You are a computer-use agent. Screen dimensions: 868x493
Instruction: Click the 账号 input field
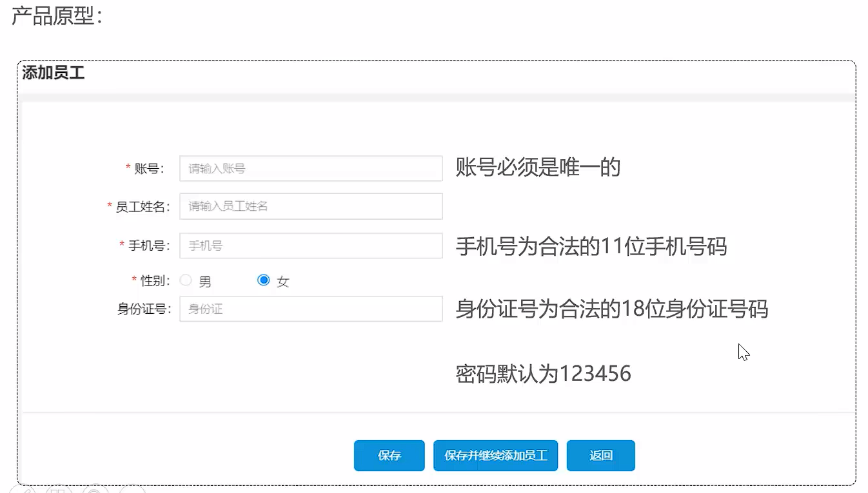[310, 169]
